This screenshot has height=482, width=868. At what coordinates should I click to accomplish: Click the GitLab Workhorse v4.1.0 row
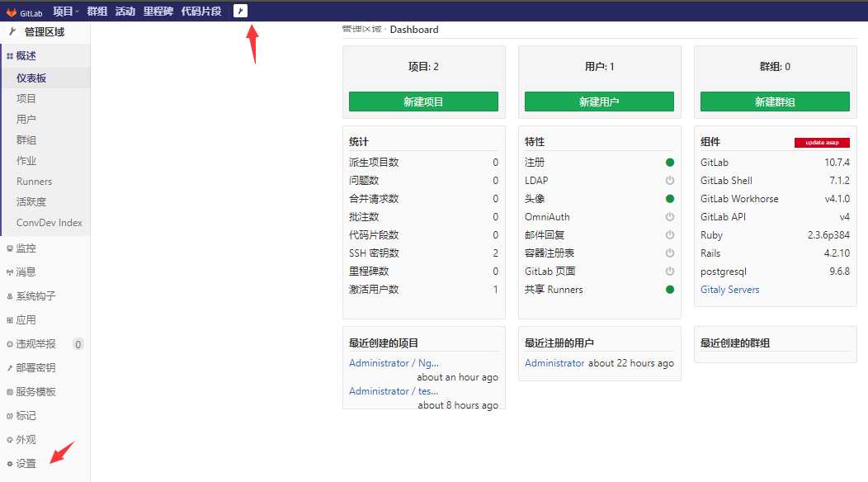[x=775, y=198]
